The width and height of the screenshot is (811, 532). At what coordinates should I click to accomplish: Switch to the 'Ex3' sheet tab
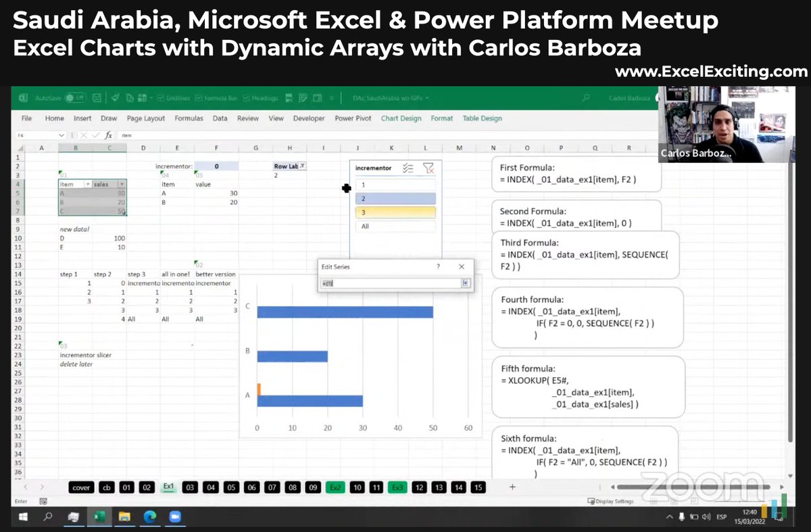point(397,487)
